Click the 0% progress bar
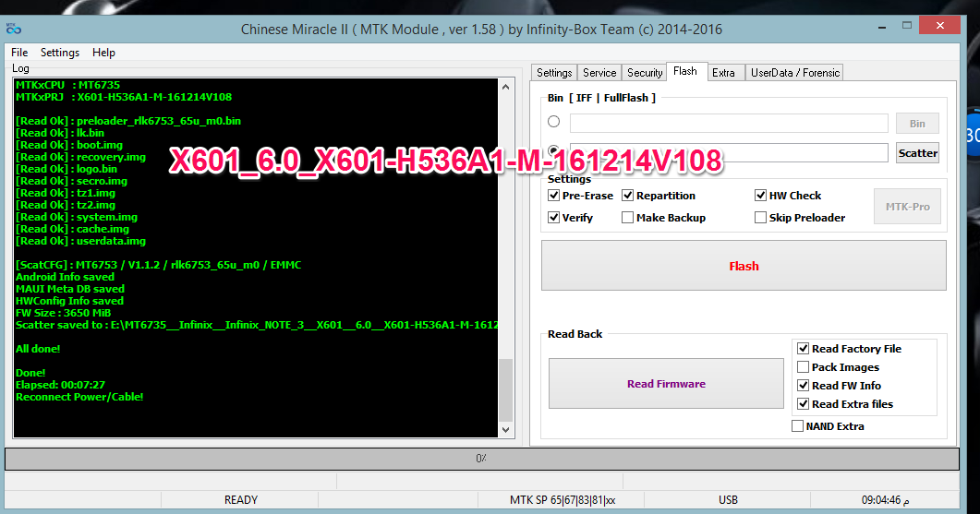Image resolution: width=980 pixels, height=514 pixels. click(482, 459)
